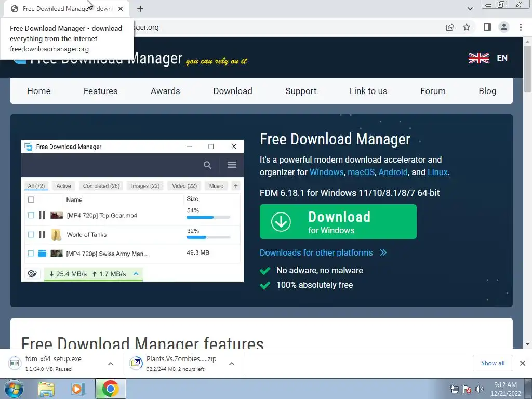Viewport: 532px width, 399px height.
Task: Select the Images (22) tab
Action: tap(145, 186)
